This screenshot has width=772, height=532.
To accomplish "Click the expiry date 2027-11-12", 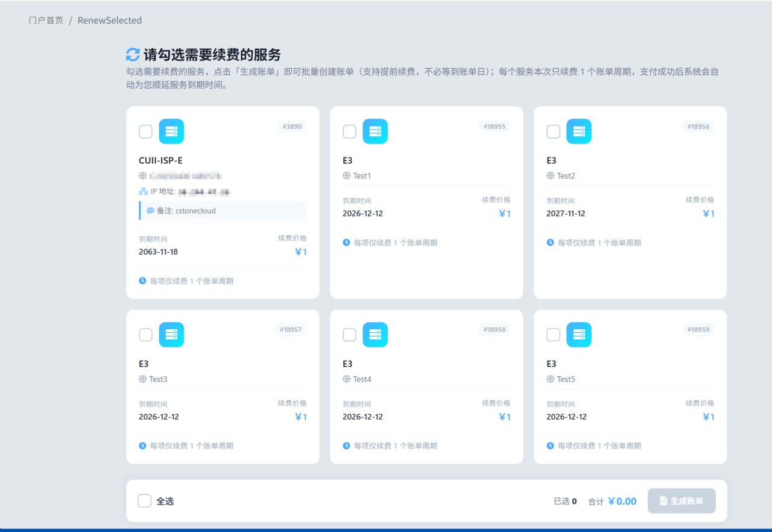I will click(566, 214).
